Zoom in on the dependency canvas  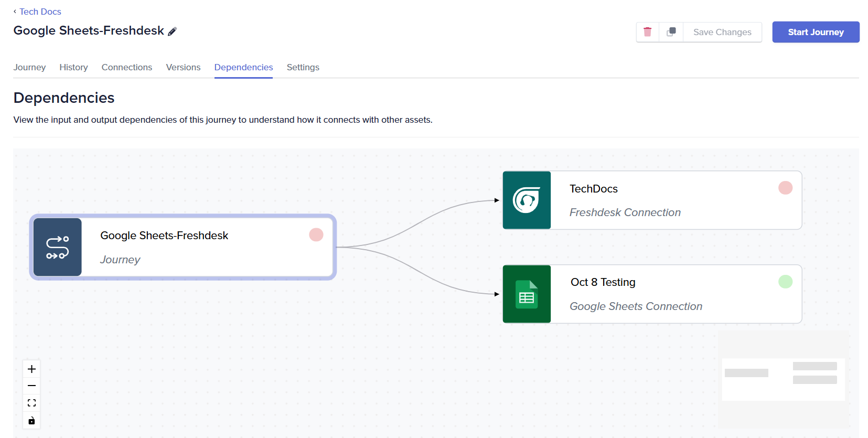pos(31,369)
